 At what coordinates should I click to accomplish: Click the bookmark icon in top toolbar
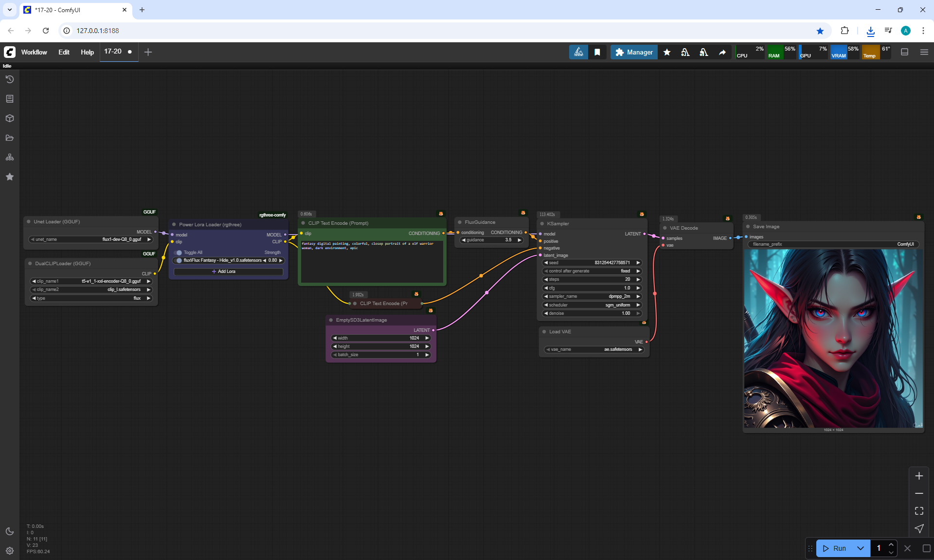(597, 52)
